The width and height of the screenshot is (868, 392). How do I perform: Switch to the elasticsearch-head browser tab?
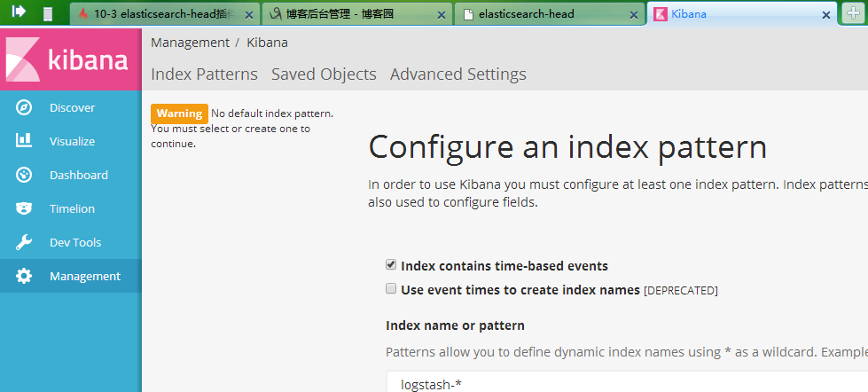point(550,14)
